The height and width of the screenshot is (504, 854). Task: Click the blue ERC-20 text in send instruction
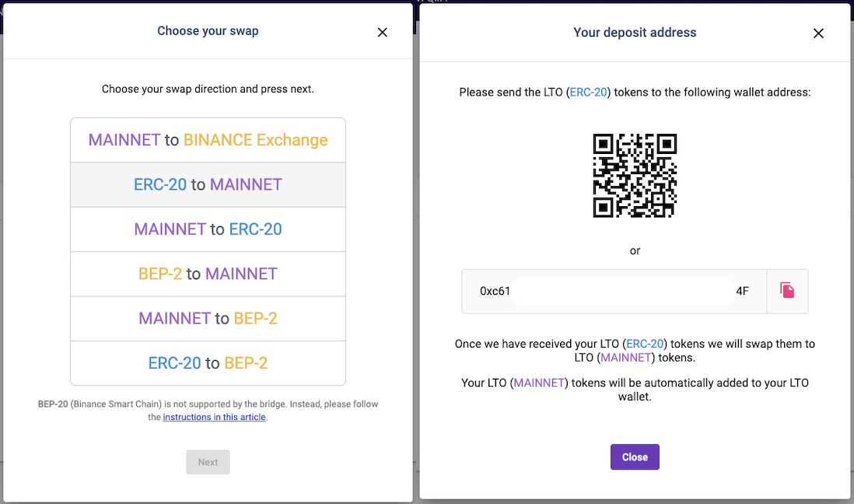(588, 93)
